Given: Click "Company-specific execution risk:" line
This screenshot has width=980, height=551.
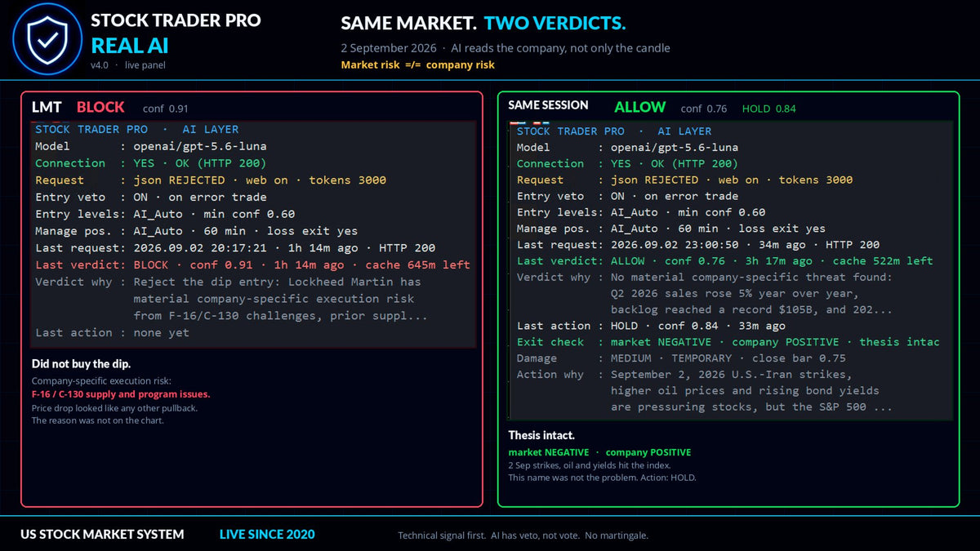Looking at the screenshot, I should 101,381.
